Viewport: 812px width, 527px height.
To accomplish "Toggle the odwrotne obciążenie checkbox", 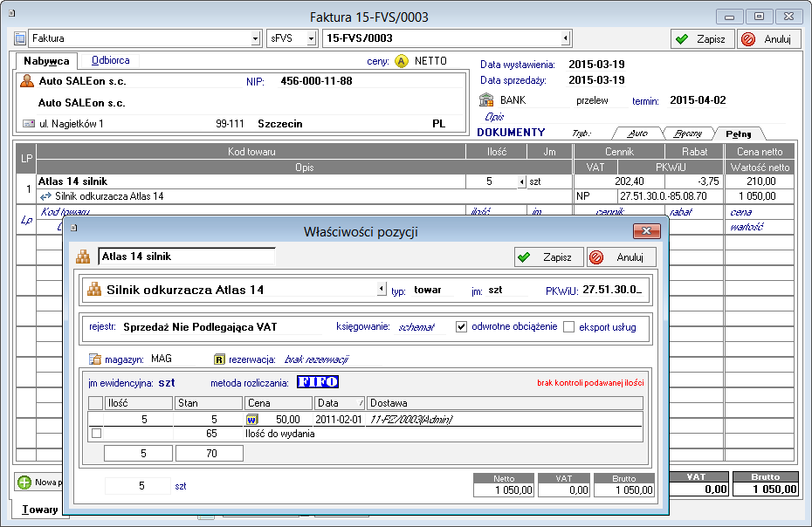I will pos(461,327).
